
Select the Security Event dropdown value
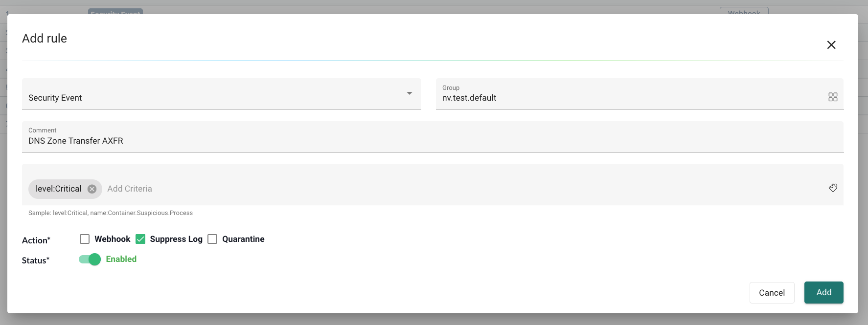tap(55, 98)
